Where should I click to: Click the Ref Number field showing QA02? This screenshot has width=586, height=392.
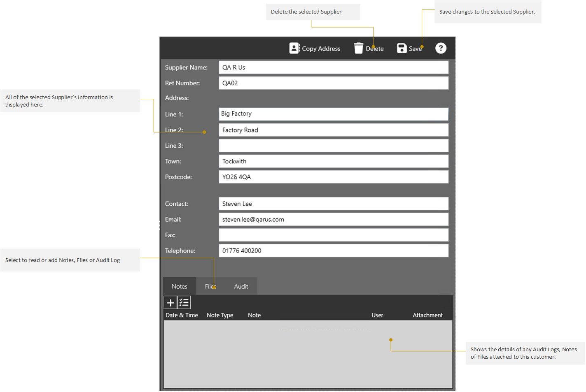tap(334, 83)
